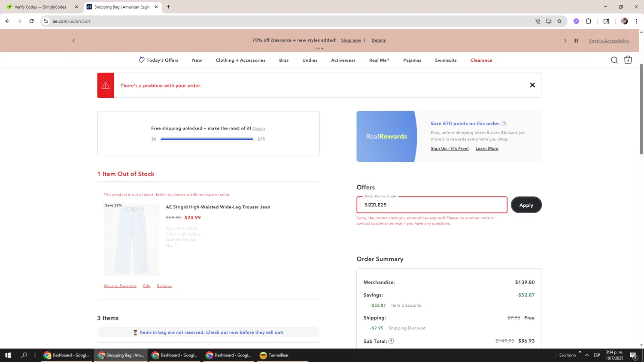The image size is (644, 362).
Task: Click Enable Accessibility link
Action: [609, 41]
